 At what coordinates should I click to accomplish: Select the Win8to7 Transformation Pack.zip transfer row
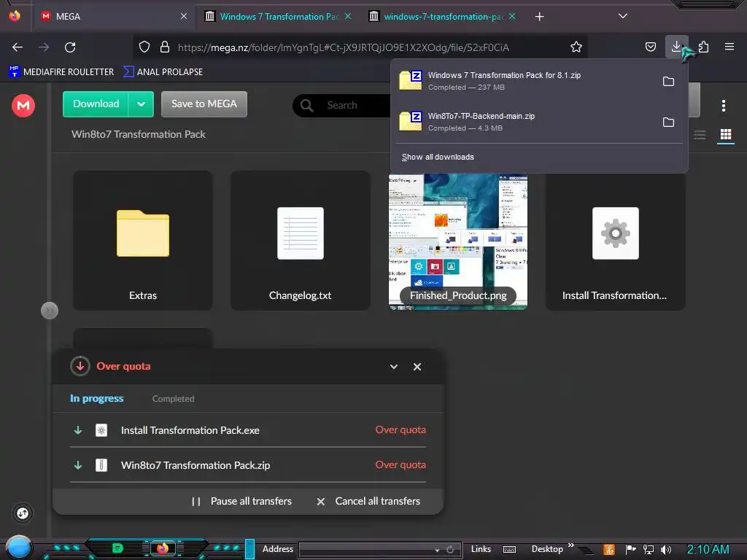pyautogui.click(x=248, y=465)
